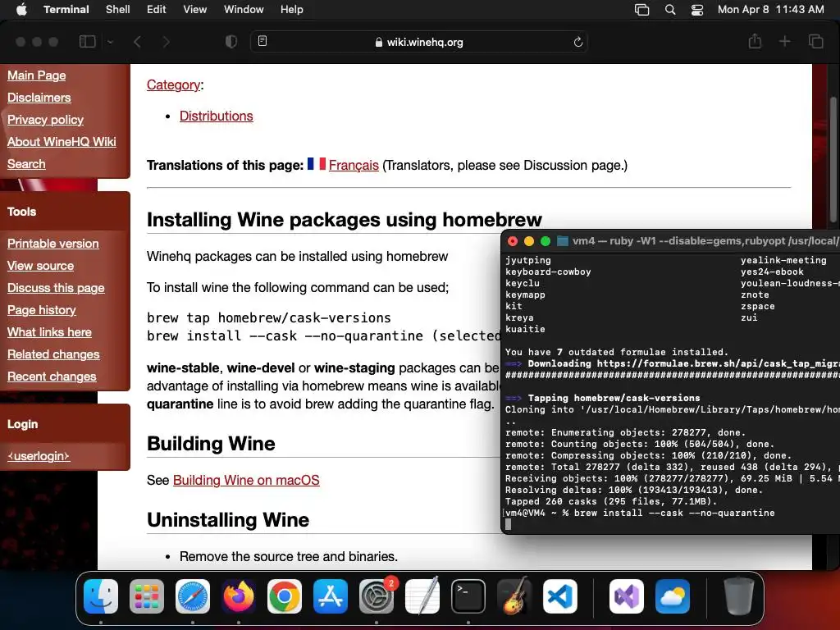
Task: Switch to Français translation
Action: pos(354,166)
